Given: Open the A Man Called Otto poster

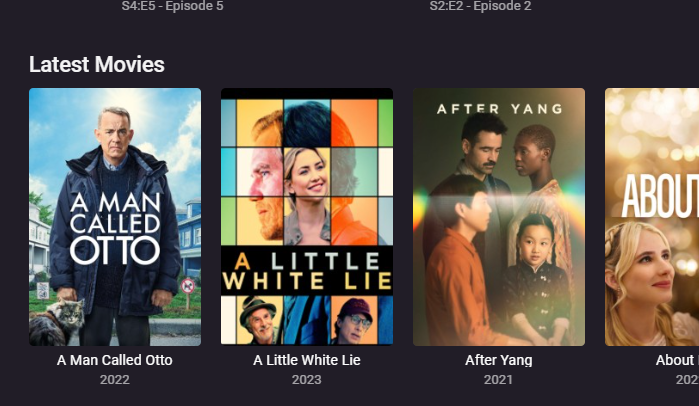Looking at the screenshot, I should [x=115, y=217].
